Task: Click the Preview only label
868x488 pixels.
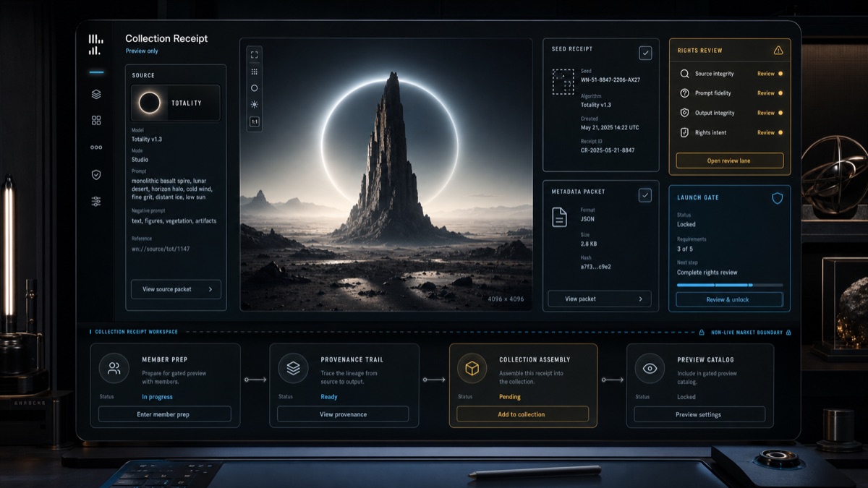Action: 142,51
